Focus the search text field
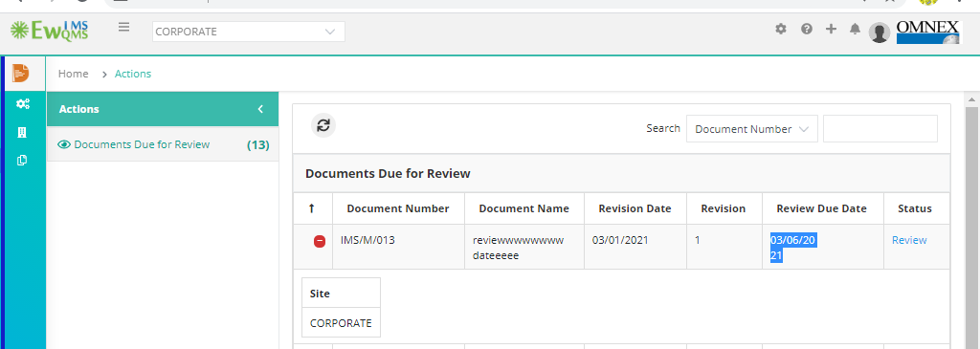Viewport: 980px width, 349px height. 880,129
